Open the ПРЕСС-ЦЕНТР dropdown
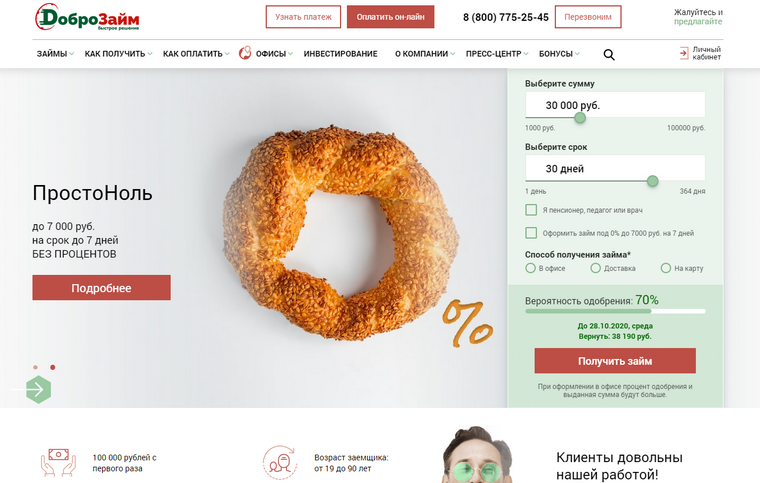760x483 pixels. tap(497, 54)
